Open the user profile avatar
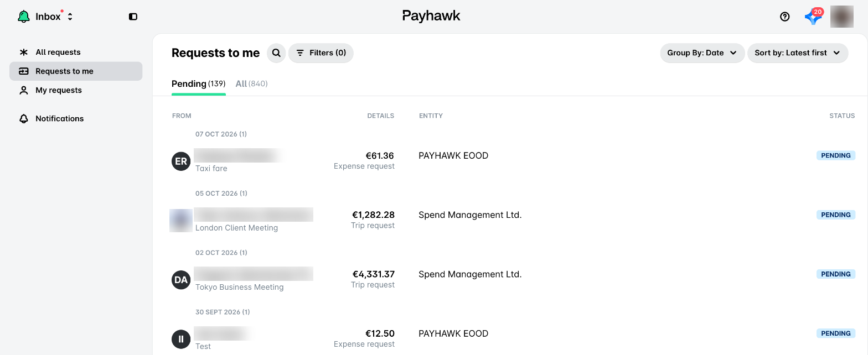868x355 pixels. tap(841, 17)
